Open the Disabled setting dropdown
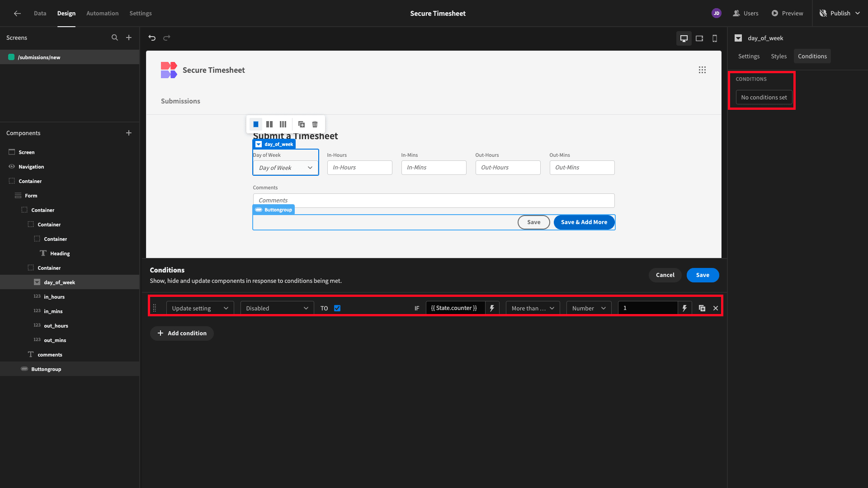The width and height of the screenshot is (868, 488). (x=277, y=308)
